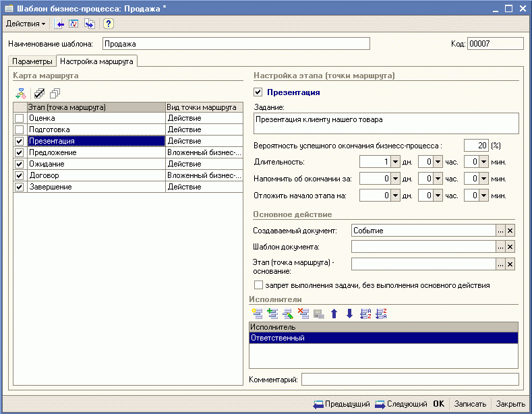Open the 'Отложить начало этапа' minutes dropdown

click(x=483, y=196)
